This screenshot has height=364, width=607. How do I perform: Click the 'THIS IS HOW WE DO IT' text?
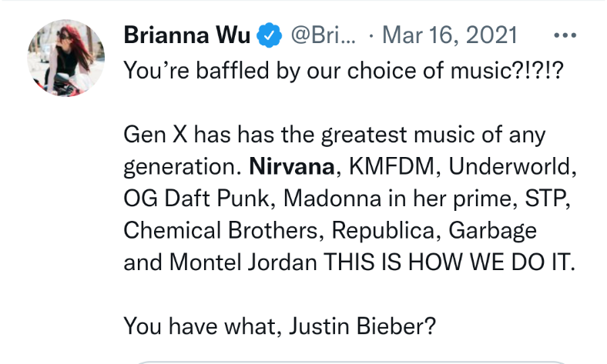click(449, 262)
